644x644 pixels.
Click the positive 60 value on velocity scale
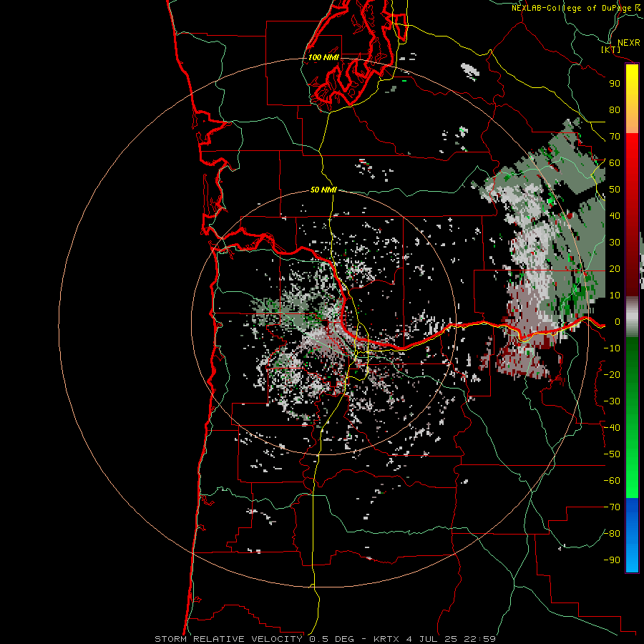click(615, 162)
